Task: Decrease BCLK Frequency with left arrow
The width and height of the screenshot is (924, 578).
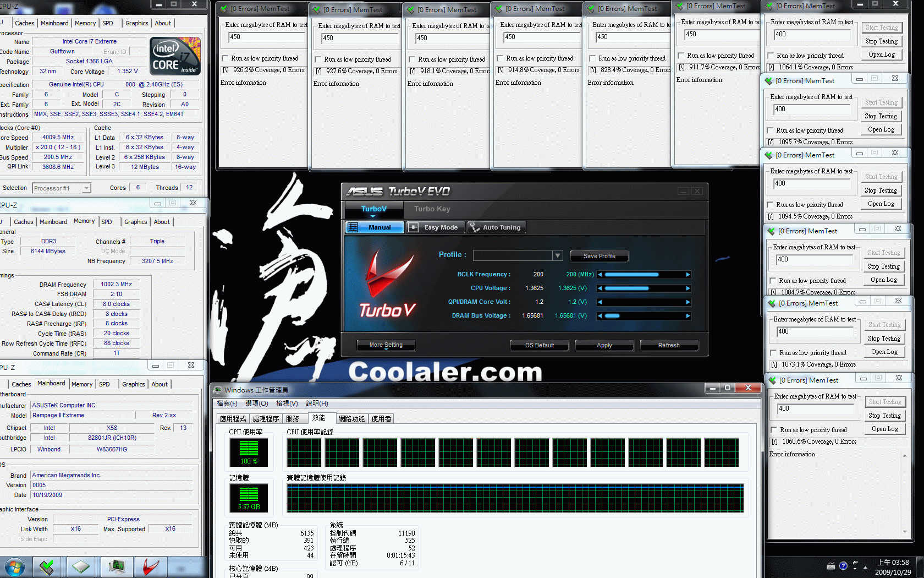Action: pos(600,275)
